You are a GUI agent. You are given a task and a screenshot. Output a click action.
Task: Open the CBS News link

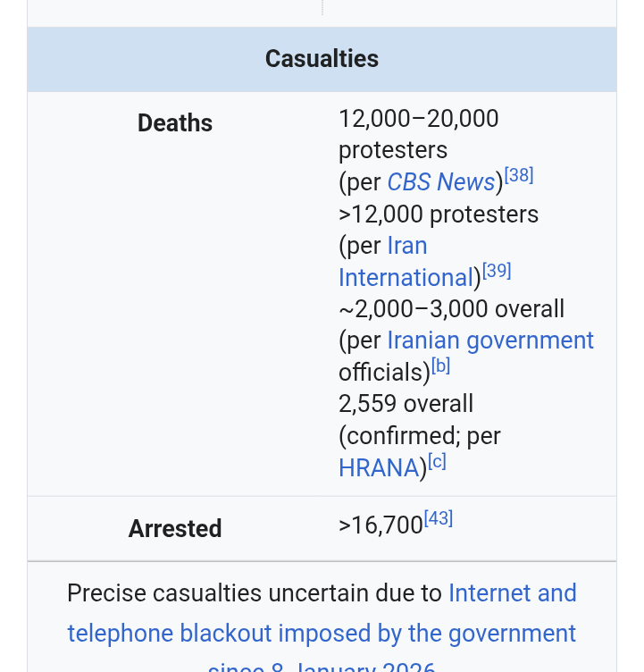pos(440,182)
